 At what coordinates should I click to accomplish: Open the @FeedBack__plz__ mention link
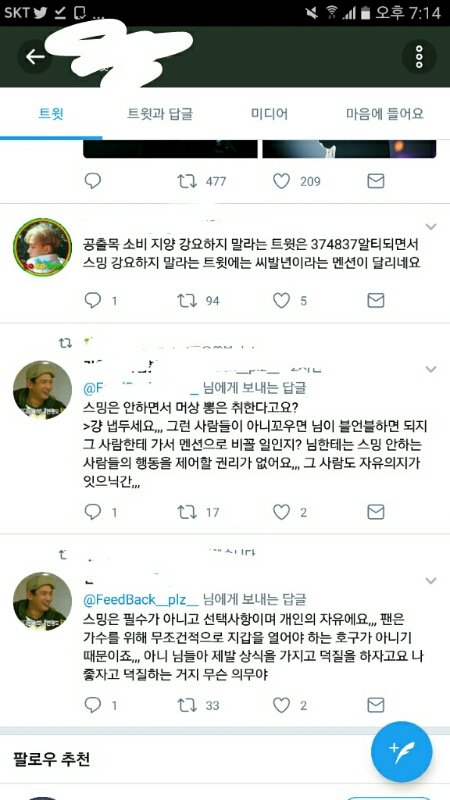pyautogui.click(x=140, y=599)
